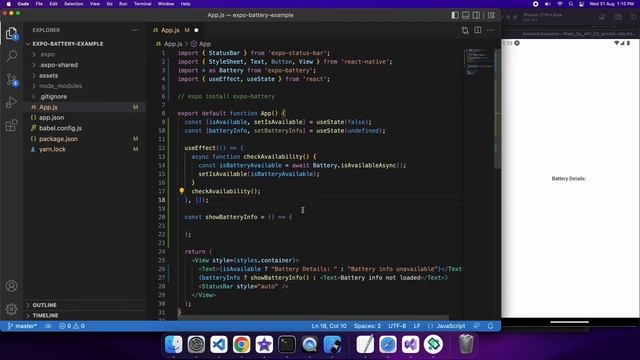
Task: Click the Spaces: 2 indentation setting
Action: coord(367,326)
